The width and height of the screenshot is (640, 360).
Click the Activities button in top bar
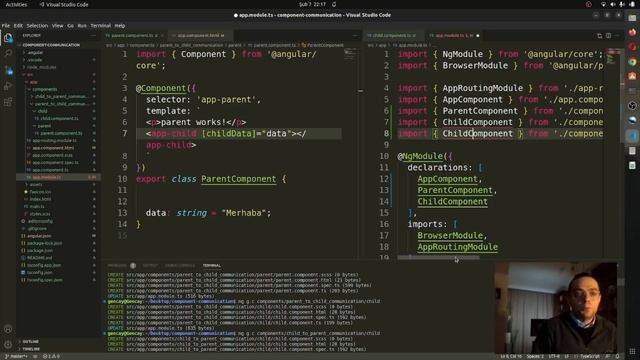tap(16, 4)
